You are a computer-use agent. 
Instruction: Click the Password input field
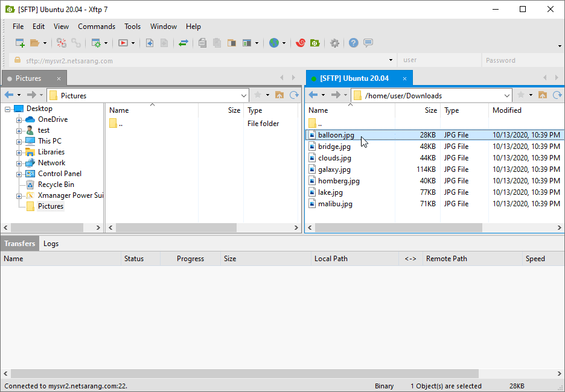[x=522, y=60]
